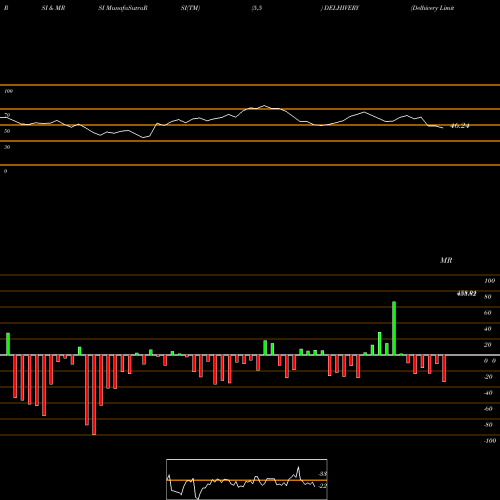Click the label 22 in mini chart

(x=323, y=486)
